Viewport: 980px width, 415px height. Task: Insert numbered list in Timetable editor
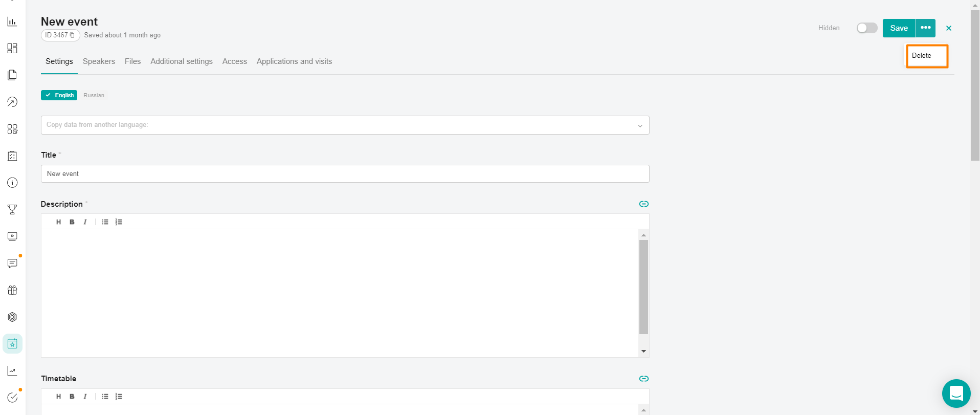coord(119,396)
